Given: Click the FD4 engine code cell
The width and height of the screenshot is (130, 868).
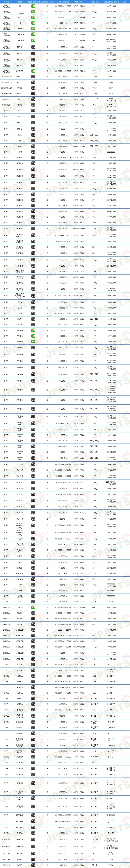Looking at the screenshot, I should (x=111, y=602).
